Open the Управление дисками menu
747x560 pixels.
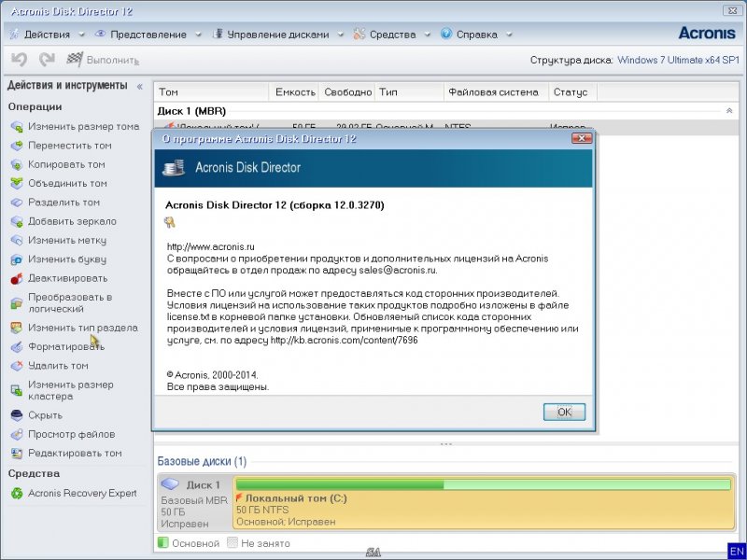pyautogui.click(x=277, y=35)
